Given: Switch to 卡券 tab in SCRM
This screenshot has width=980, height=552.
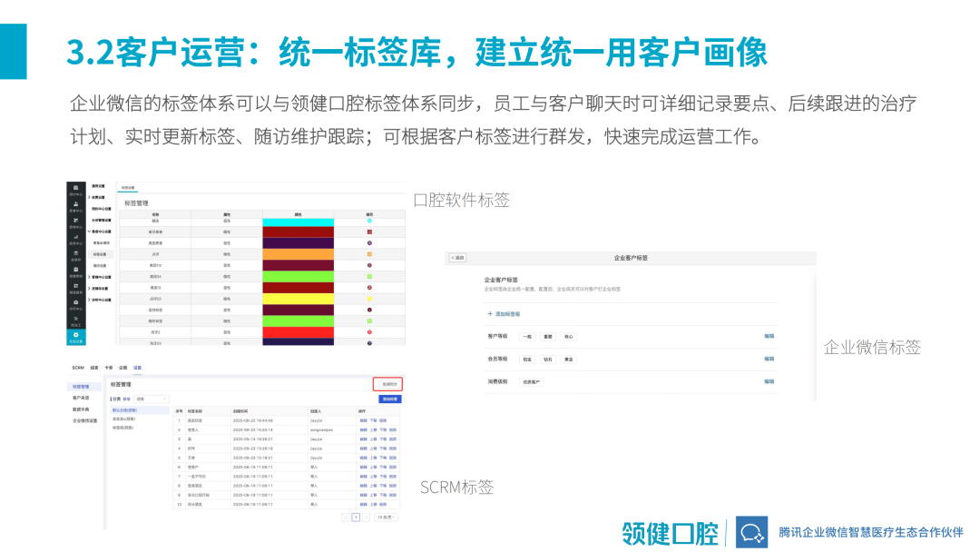Looking at the screenshot, I should [109, 368].
